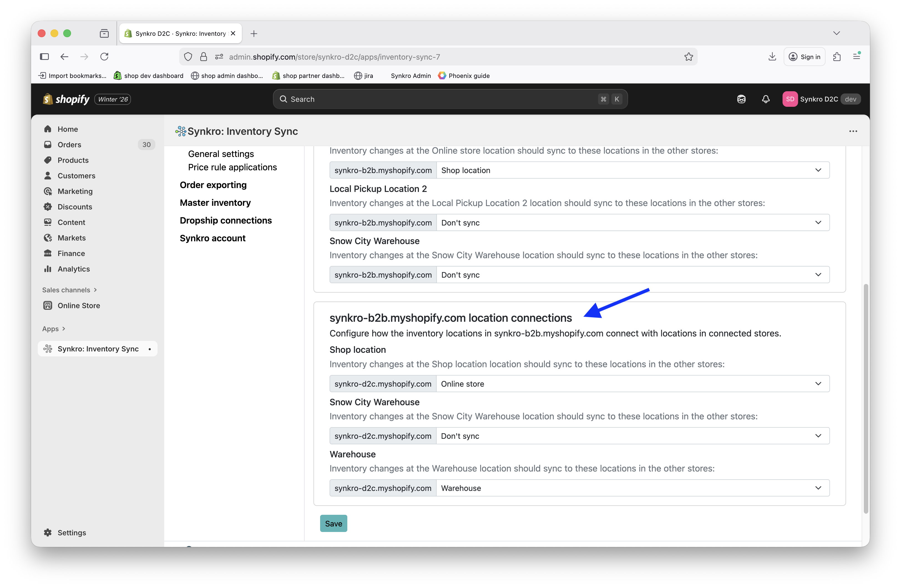Image resolution: width=901 pixels, height=588 pixels.
Task: Open the Settings gear in sidebar
Action: pyautogui.click(x=48, y=532)
